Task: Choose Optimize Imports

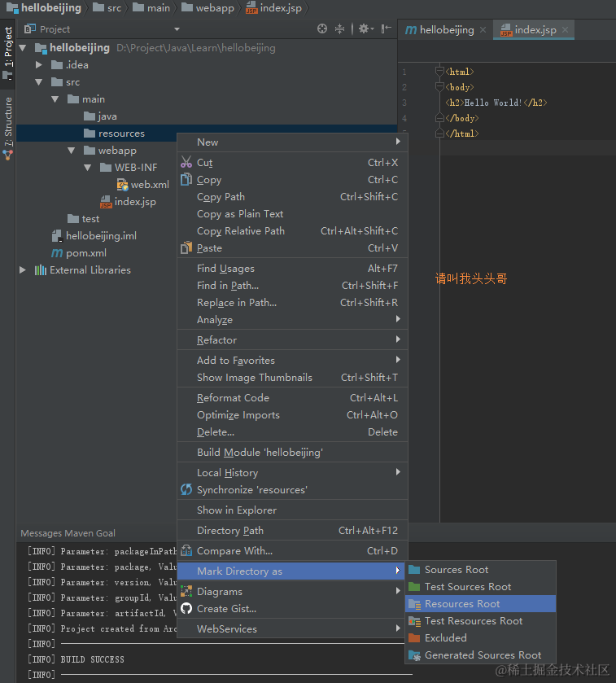Action: (293, 414)
